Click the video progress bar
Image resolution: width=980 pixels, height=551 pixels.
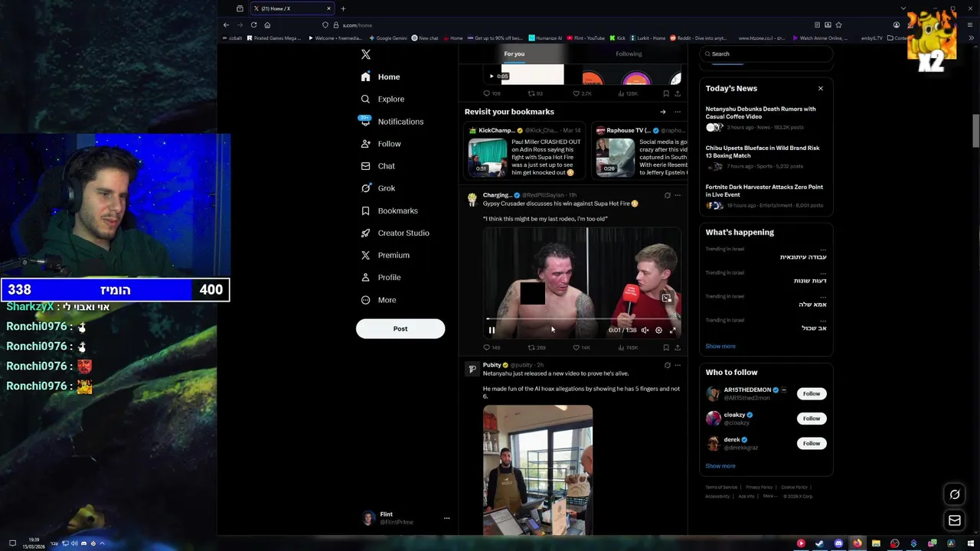click(x=582, y=318)
